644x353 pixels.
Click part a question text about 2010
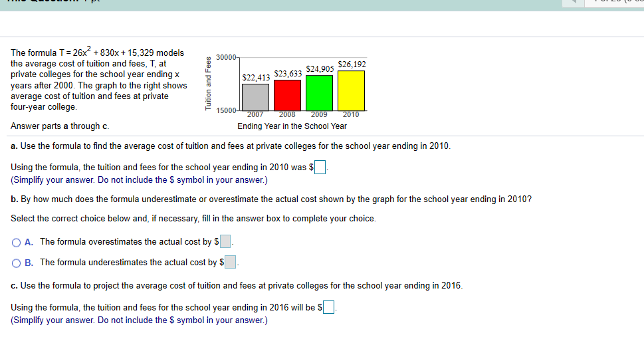[231, 146]
